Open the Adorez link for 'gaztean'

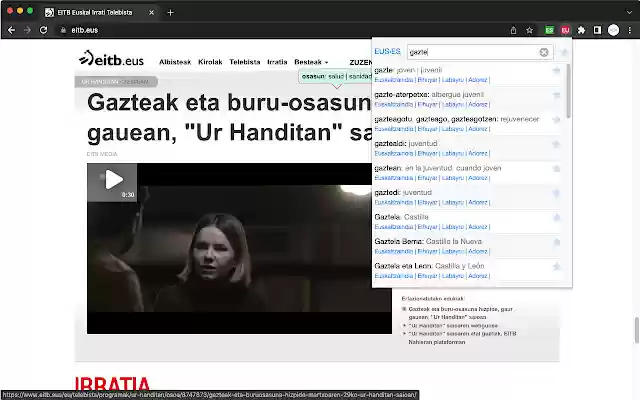pos(478,178)
